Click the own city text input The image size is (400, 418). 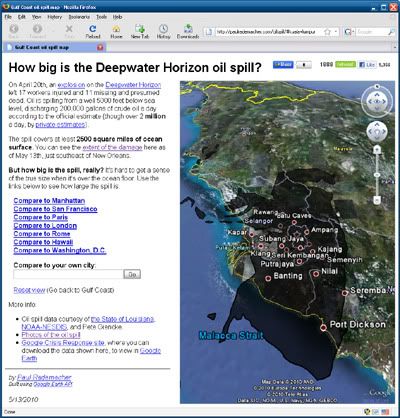(x=68, y=274)
